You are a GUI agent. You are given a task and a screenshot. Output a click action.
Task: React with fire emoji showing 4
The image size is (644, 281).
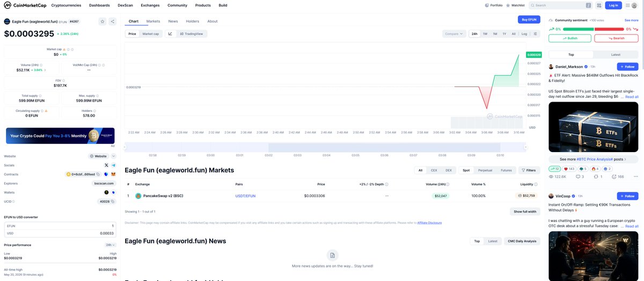pos(595,169)
